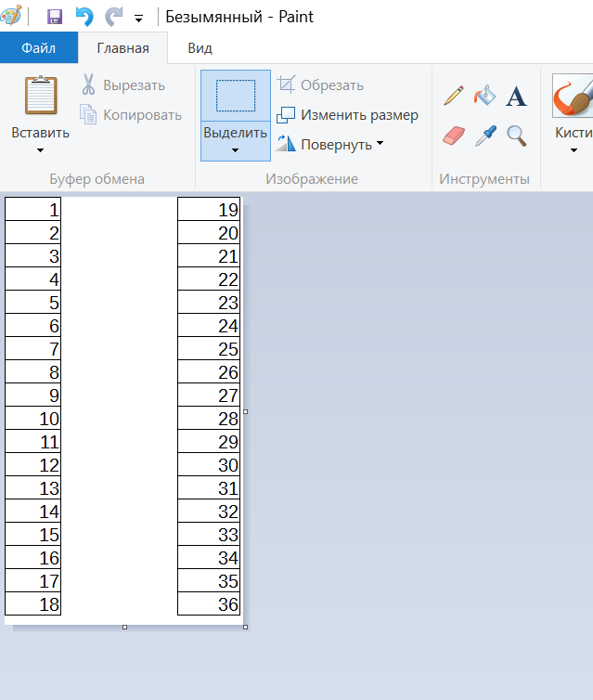593x700 pixels.
Task: Click the Paint application palette icon
Action: [x=11, y=16]
